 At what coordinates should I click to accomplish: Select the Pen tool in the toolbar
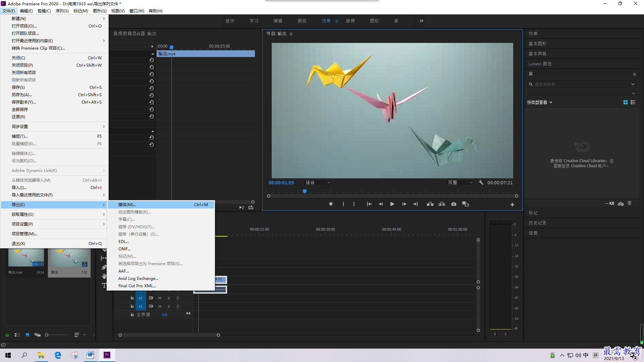point(104,267)
